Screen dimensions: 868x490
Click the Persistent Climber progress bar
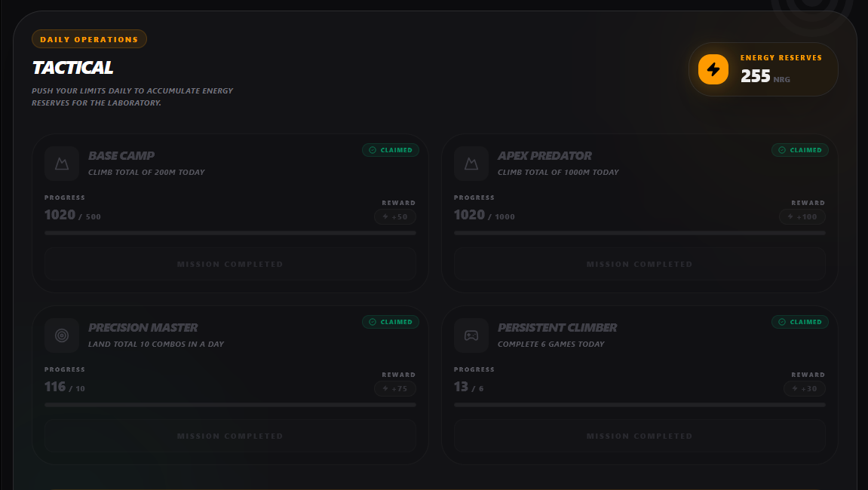click(x=639, y=405)
